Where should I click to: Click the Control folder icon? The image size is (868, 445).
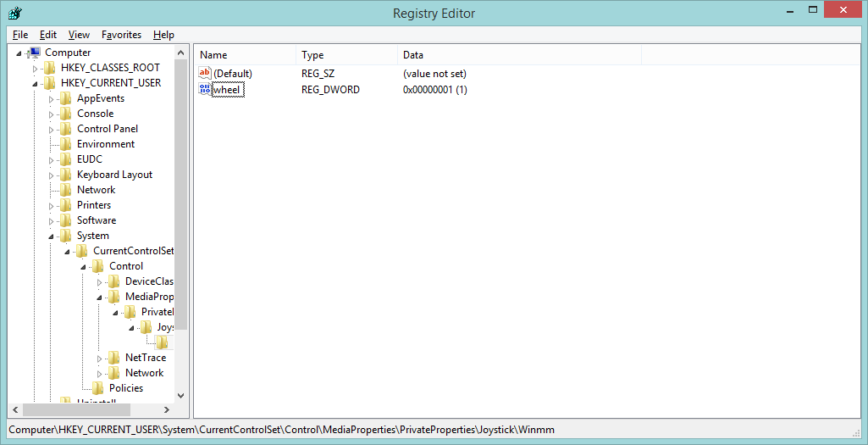click(98, 266)
